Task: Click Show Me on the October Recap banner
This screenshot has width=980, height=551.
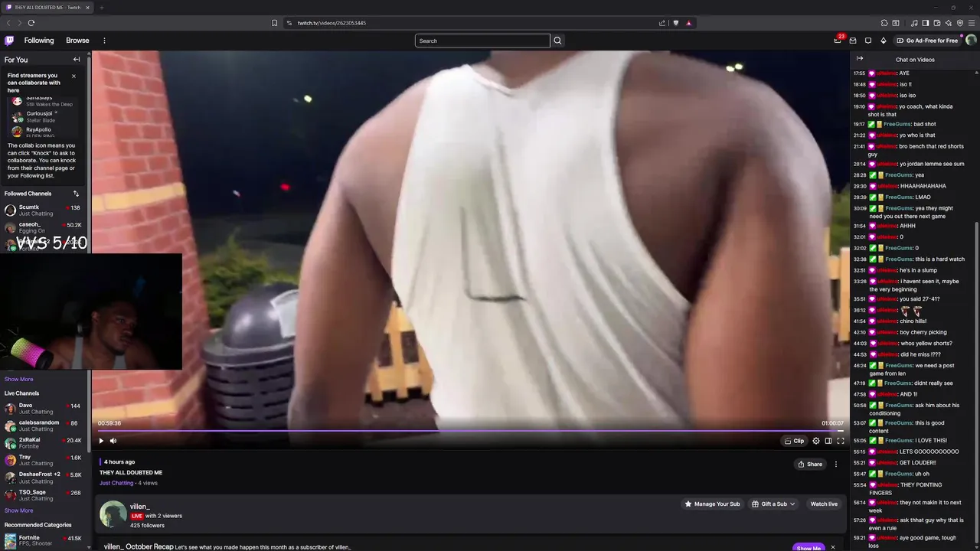Action: point(808,548)
